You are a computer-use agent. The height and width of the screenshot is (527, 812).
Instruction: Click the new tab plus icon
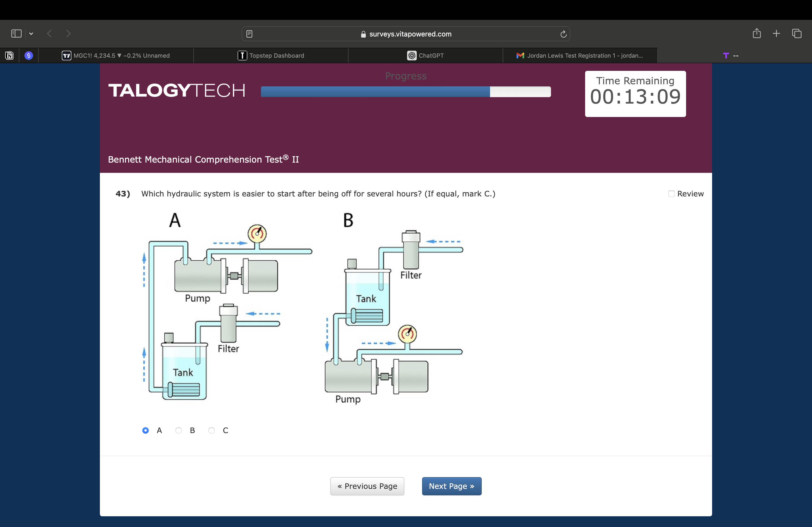776,33
